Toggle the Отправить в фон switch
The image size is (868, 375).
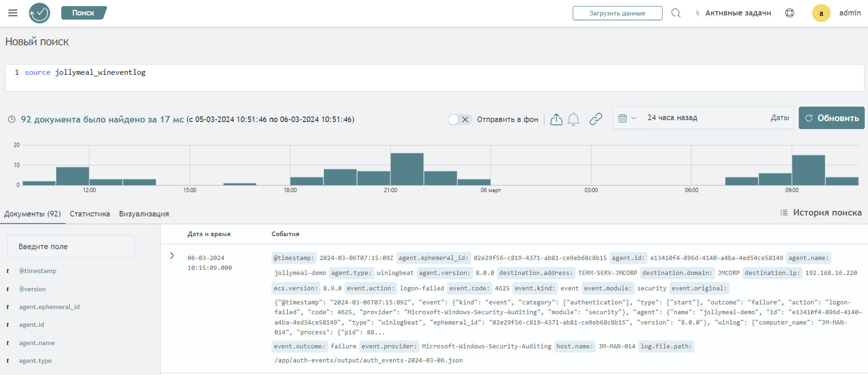pos(460,120)
